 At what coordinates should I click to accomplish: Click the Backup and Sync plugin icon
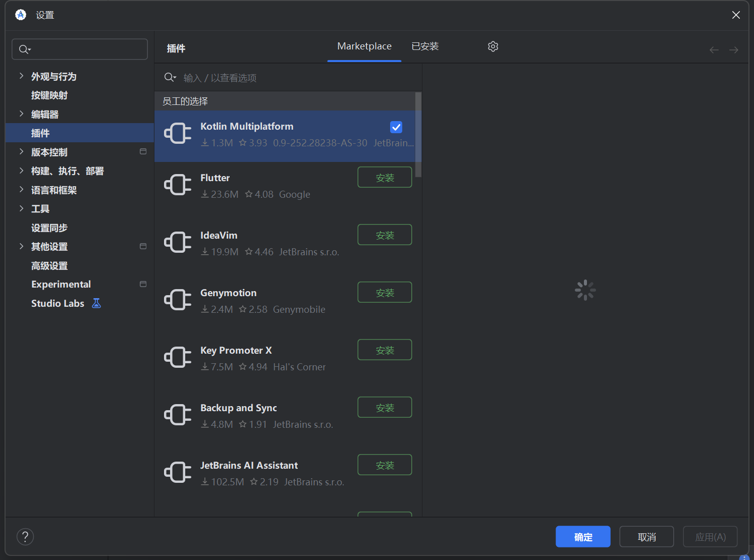(178, 415)
